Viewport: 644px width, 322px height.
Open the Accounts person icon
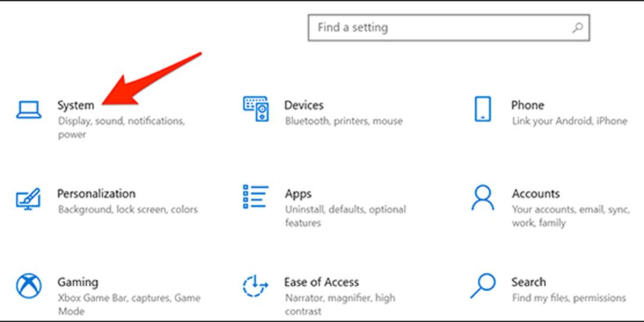click(482, 197)
